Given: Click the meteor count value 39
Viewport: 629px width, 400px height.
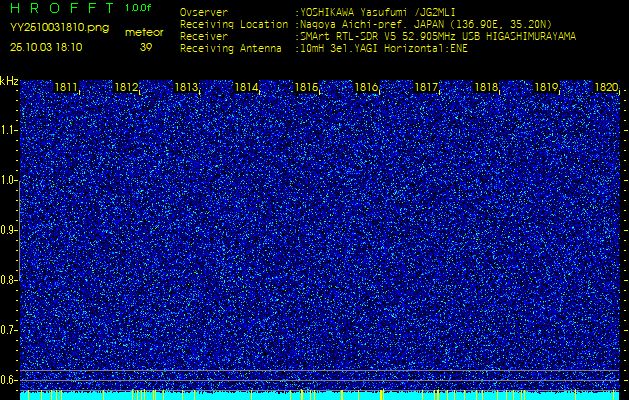Looking at the screenshot, I should 146,47.
